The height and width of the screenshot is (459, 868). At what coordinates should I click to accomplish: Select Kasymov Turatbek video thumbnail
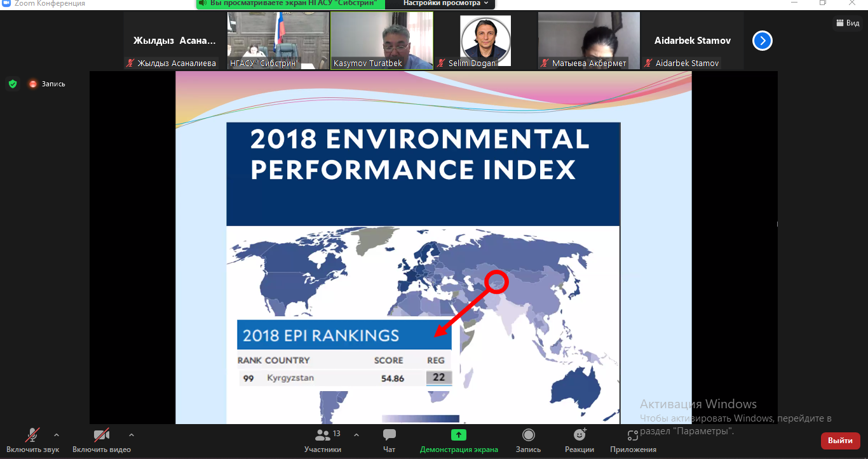click(x=382, y=40)
